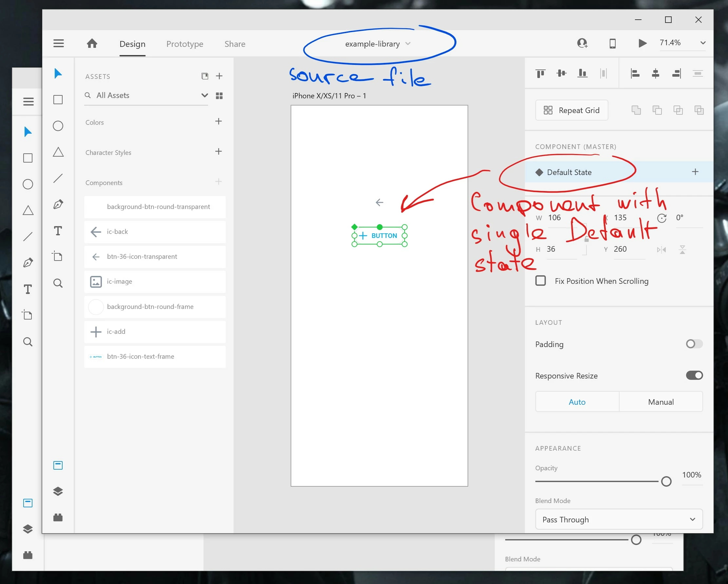
Task: Open the Pass Through blend mode dropdown
Action: (619, 519)
